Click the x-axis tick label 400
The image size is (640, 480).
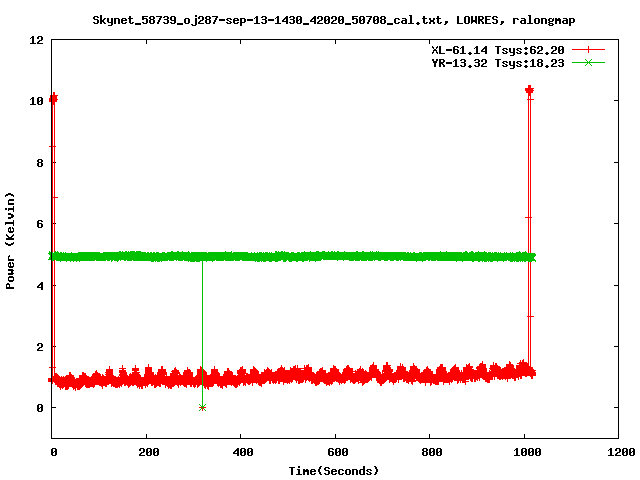[x=242, y=452]
